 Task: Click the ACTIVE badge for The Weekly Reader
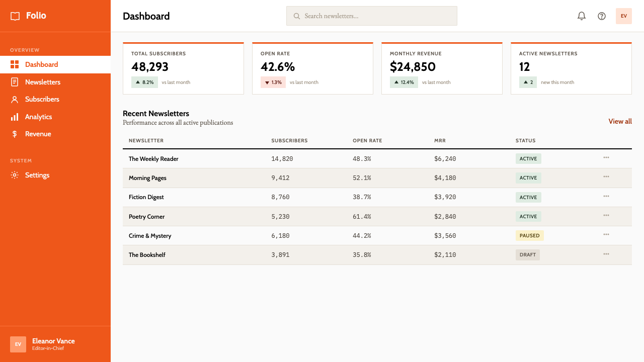(x=528, y=158)
